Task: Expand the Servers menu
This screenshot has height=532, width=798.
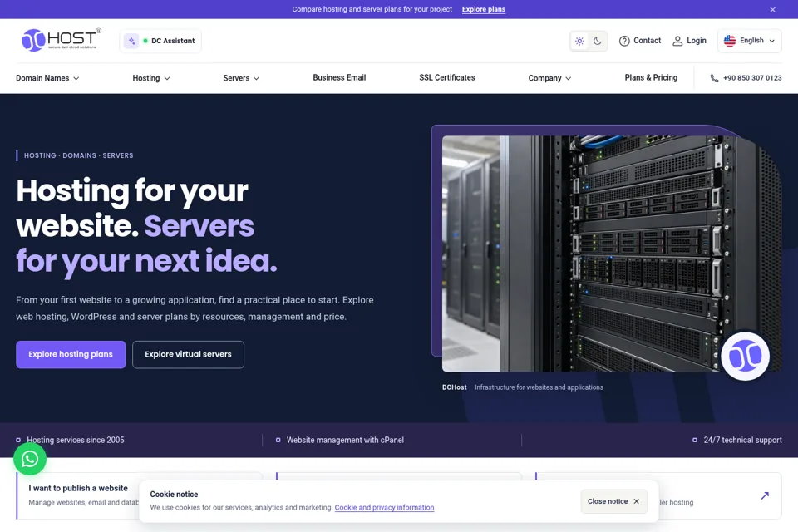Action: (241, 78)
